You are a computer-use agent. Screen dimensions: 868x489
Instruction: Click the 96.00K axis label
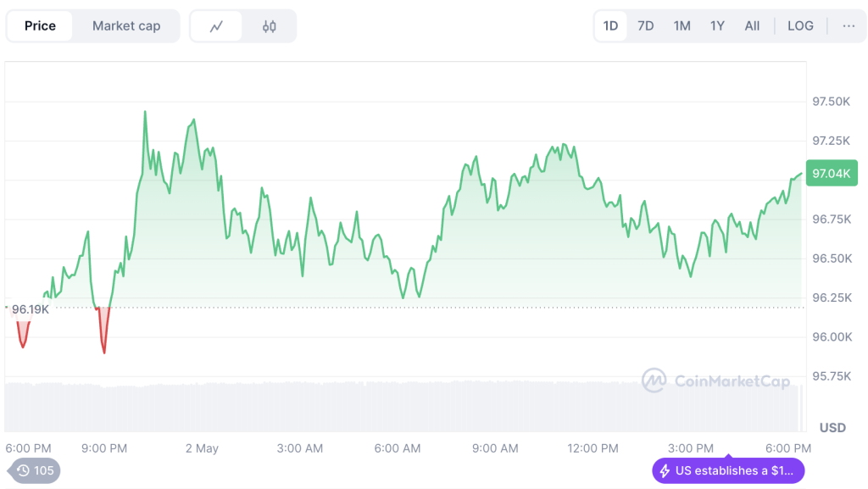[x=832, y=337]
